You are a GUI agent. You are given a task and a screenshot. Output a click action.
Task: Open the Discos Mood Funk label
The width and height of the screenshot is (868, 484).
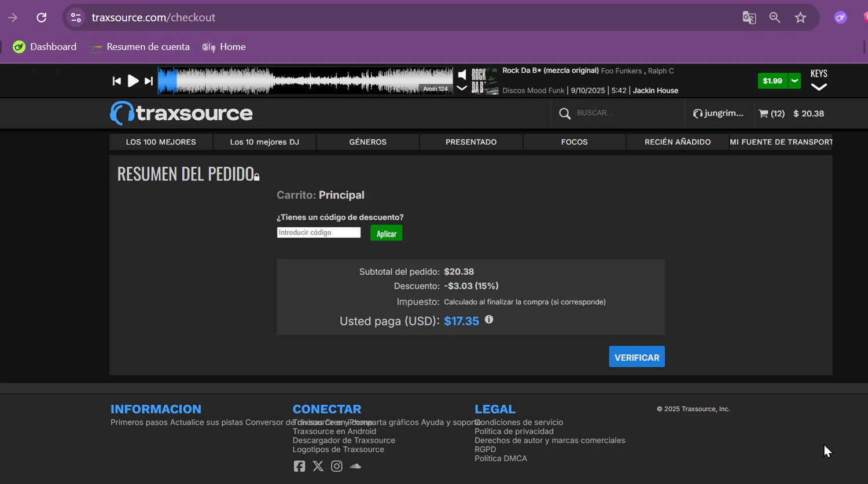coord(534,91)
